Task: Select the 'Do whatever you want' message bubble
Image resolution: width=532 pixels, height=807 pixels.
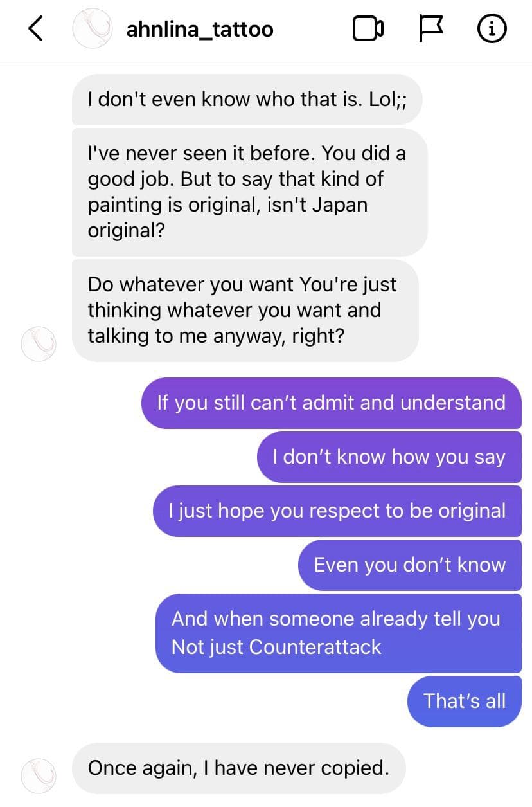Action: coord(245,311)
